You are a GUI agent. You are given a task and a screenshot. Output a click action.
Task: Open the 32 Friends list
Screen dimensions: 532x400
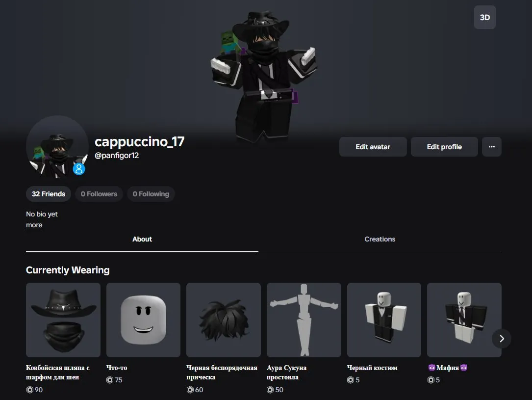pyautogui.click(x=49, y=194)
